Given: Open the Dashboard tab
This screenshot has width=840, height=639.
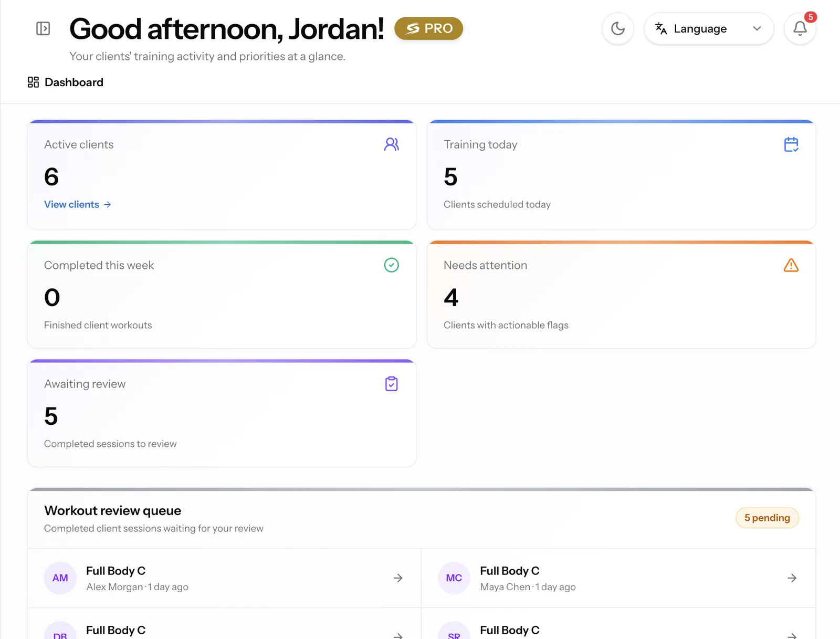Looking at the screenshot, I should [66, 82].
